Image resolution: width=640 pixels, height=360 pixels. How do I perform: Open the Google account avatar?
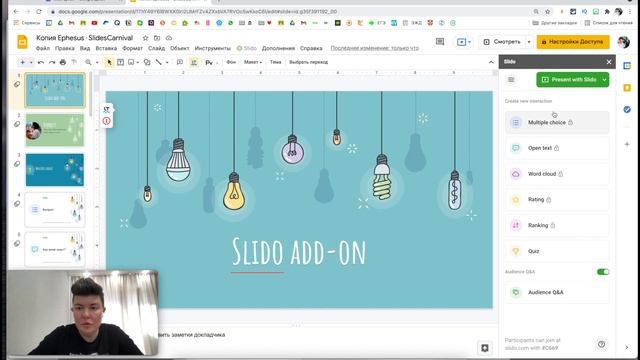[x=624, y=42]
